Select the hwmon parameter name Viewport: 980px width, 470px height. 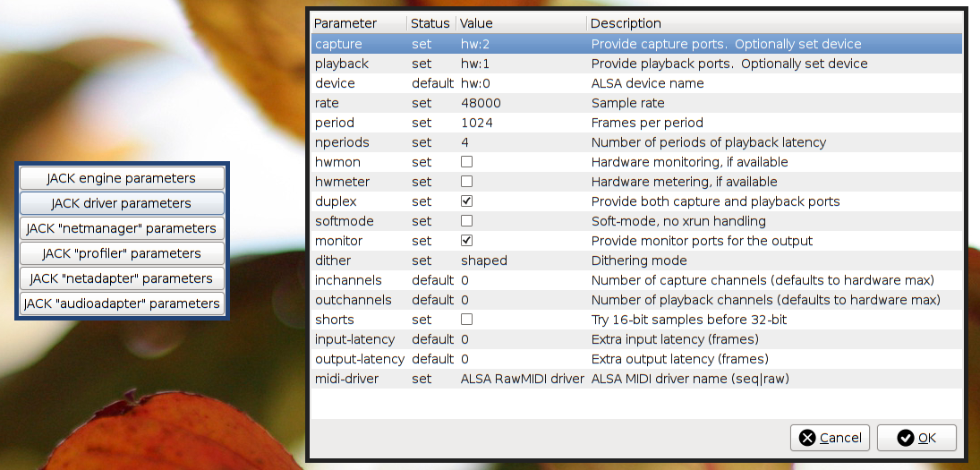[337, 162]
